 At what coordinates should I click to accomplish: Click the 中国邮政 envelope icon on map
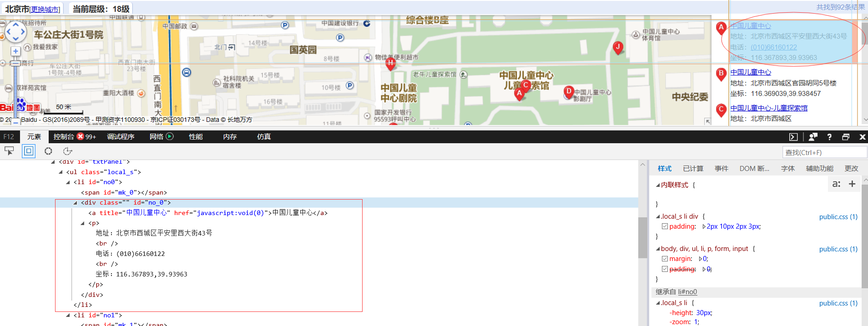[194, 26]
